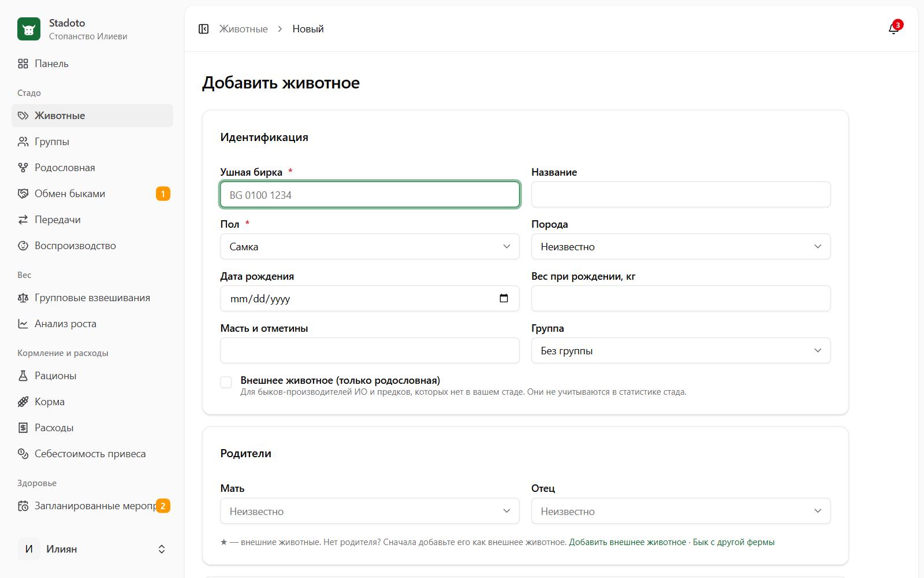Expand the Порода dropdown
This screenshot has height=578, width=924.
[681, 246]
